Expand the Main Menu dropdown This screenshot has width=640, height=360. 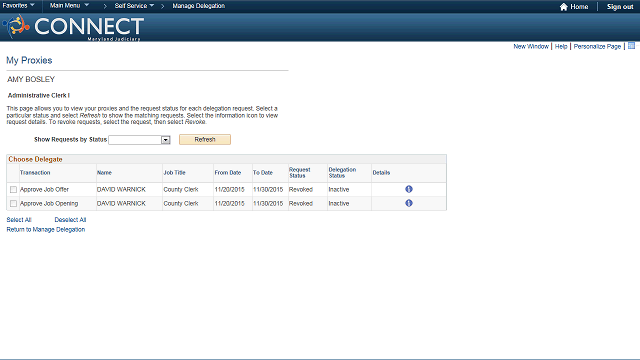click(69, 6)
